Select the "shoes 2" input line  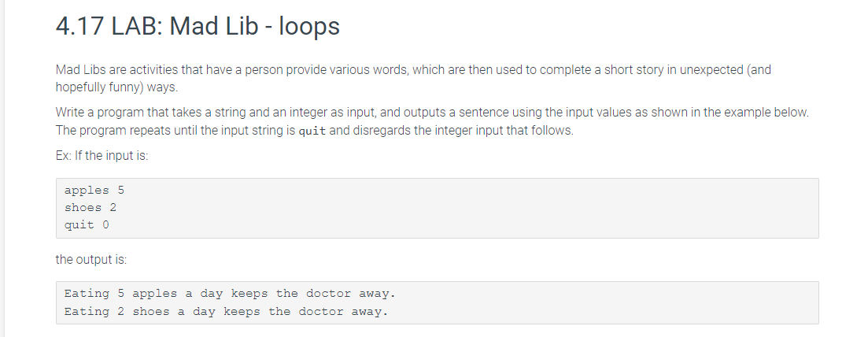click(x=90, y=207)
